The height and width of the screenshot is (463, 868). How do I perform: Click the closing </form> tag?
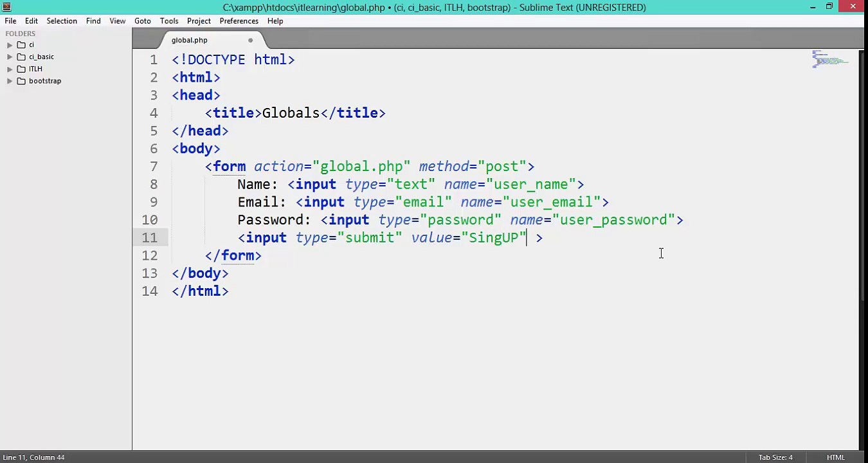tap(233, 256)
